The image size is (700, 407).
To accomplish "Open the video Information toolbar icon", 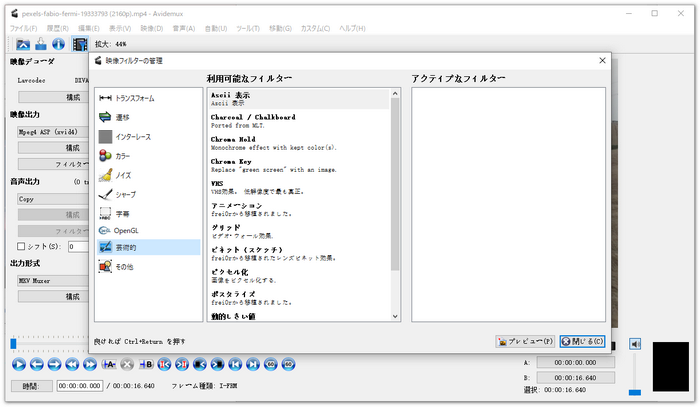I will point(59,43).
